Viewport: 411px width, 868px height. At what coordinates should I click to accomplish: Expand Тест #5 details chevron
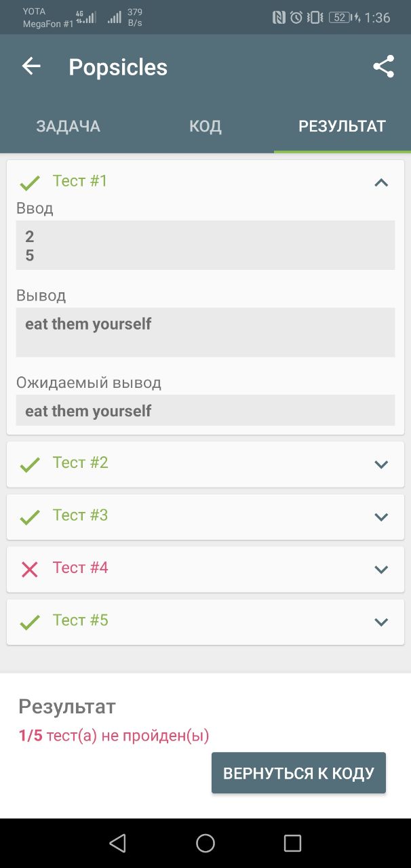(381, 622)
